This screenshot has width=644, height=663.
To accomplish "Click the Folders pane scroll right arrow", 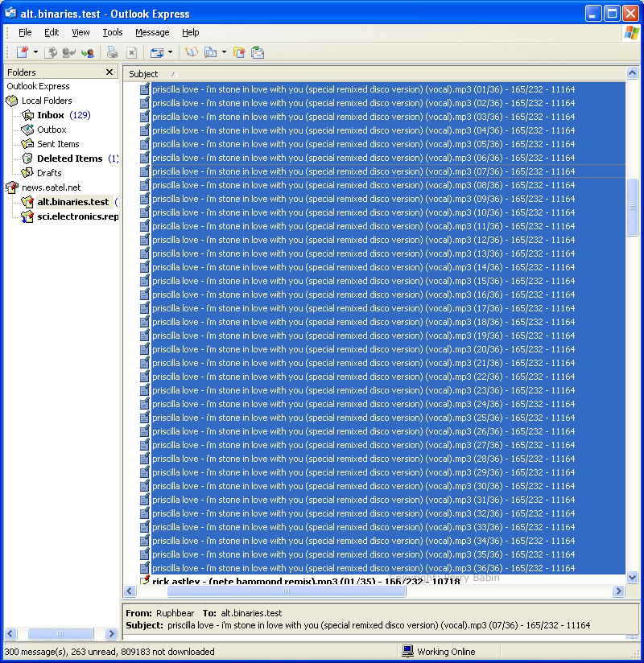I will click(111, 633).
